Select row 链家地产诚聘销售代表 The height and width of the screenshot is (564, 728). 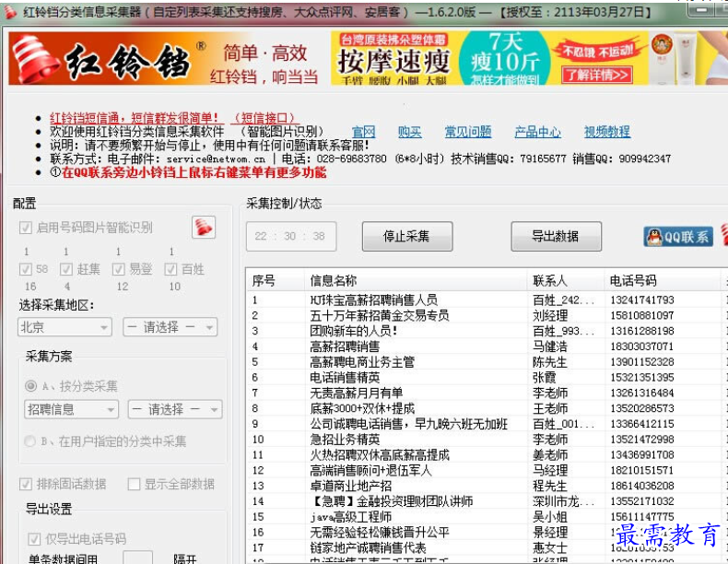(x=487, y=547)
